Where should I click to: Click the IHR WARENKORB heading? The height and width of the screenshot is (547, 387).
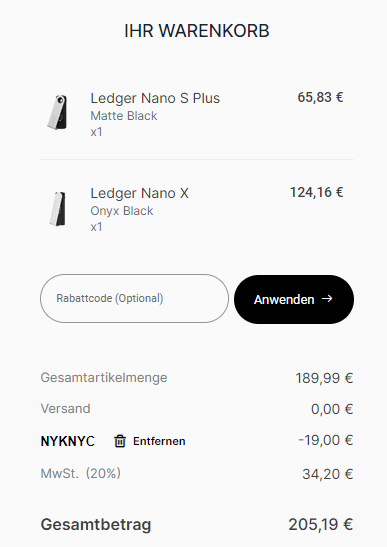(x=197, y=31)
